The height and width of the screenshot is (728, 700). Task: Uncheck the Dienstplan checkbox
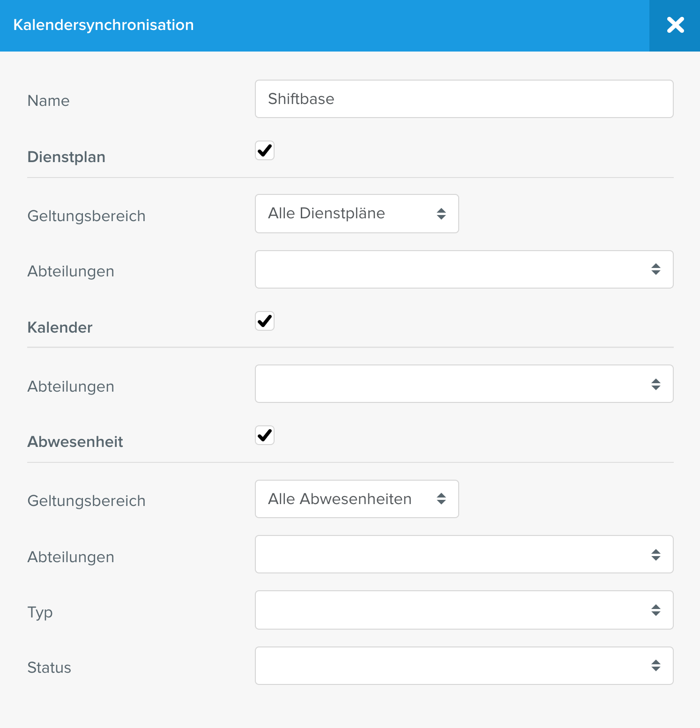[265, 150]
